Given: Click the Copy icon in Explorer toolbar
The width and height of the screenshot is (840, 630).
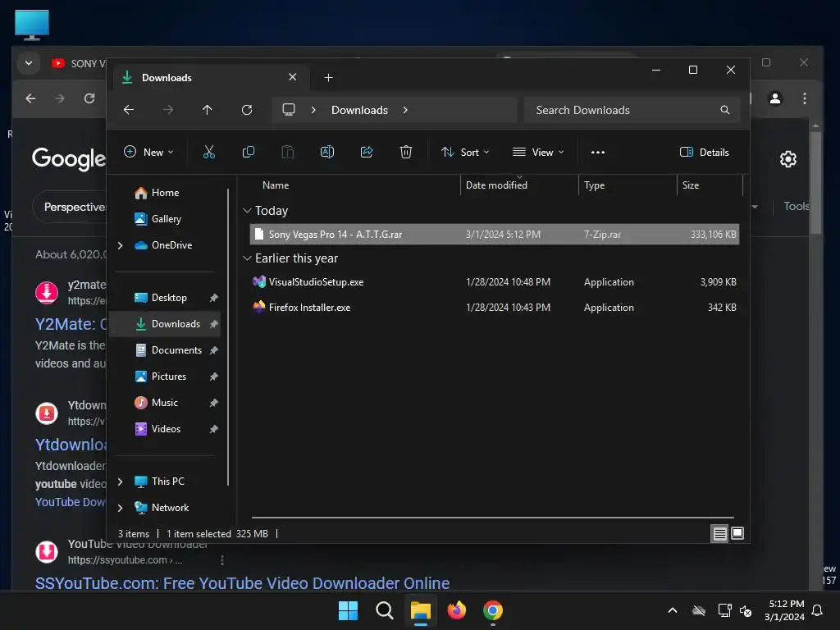Looking at the screenshot, I should pos(248,152).
